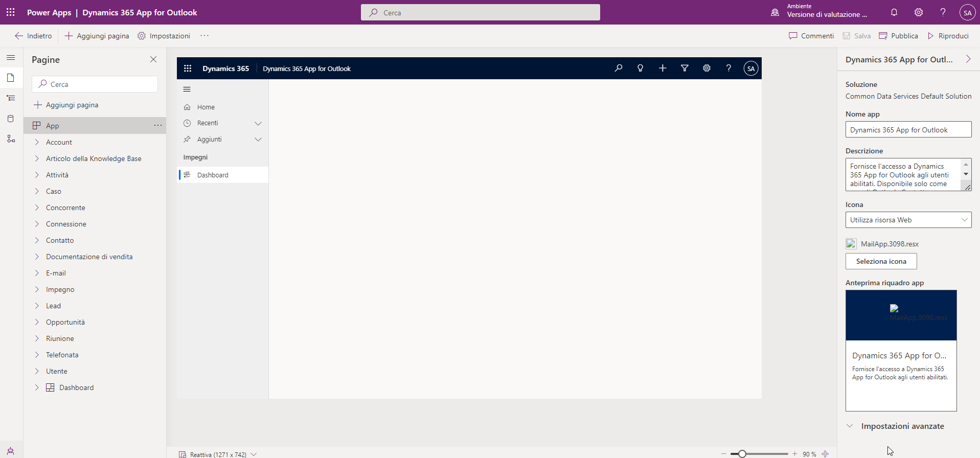
Task: Click Pubblica to publish the app
Action: [x=898, y=36]
